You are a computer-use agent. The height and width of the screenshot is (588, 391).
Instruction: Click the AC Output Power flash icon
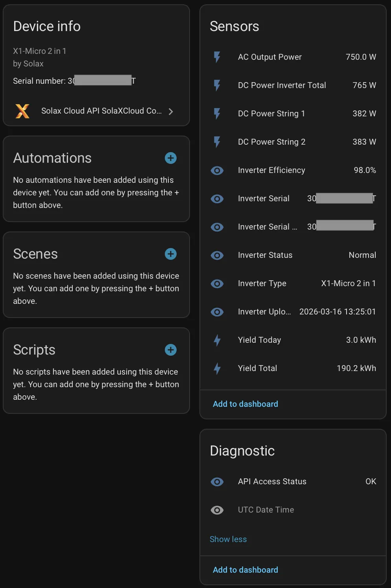(x=217, y=57)
